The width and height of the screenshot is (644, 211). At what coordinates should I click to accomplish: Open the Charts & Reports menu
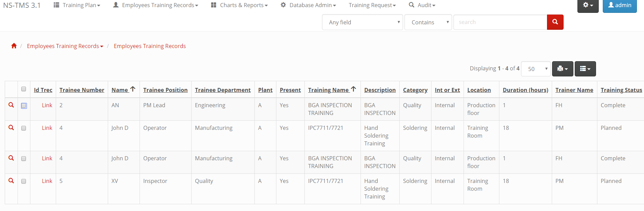(239, 5)
